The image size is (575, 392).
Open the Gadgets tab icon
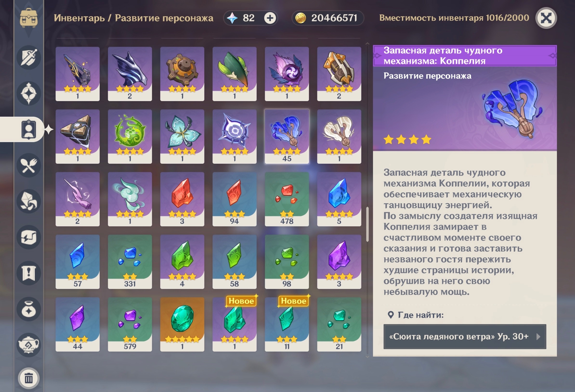coord(29,237)
